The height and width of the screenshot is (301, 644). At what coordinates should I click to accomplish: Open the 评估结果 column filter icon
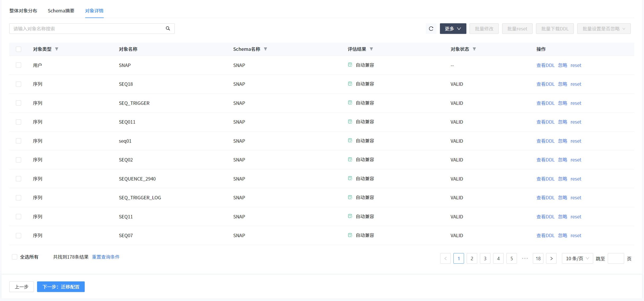[x=371, y=49]
